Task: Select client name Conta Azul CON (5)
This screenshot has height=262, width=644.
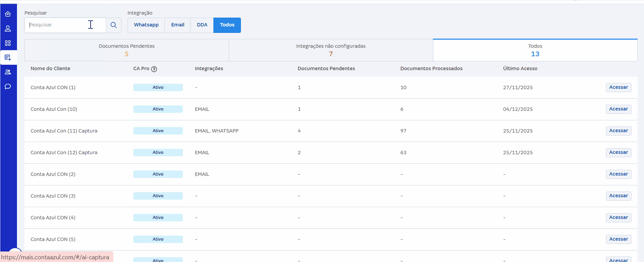Action: 53,239
